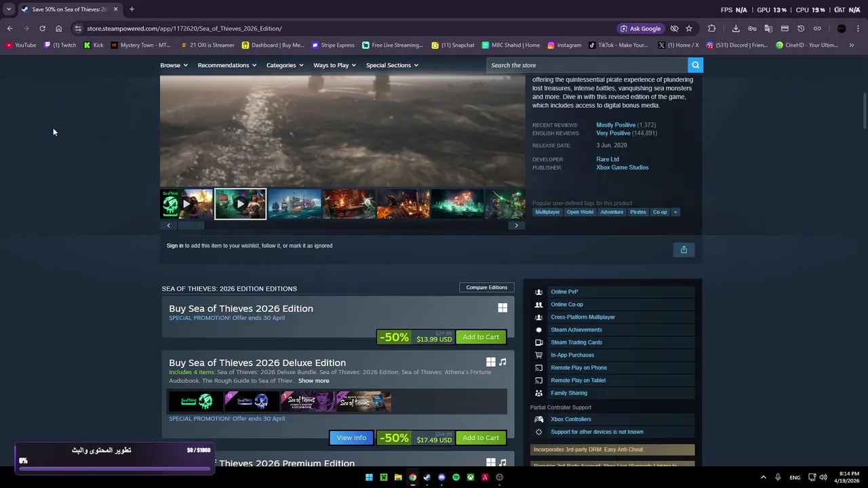
Task: Open the Categories dropdown menu
Action: point(285,65)
